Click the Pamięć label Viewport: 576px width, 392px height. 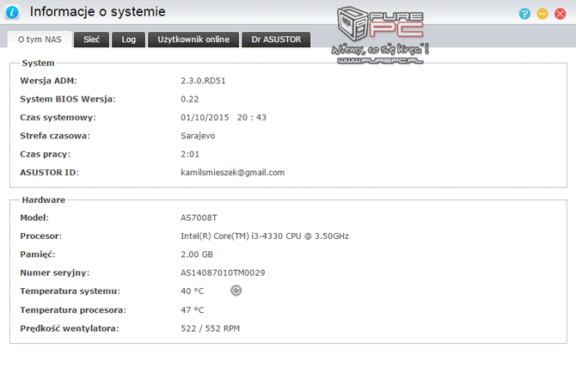click(x=38, y=254)
